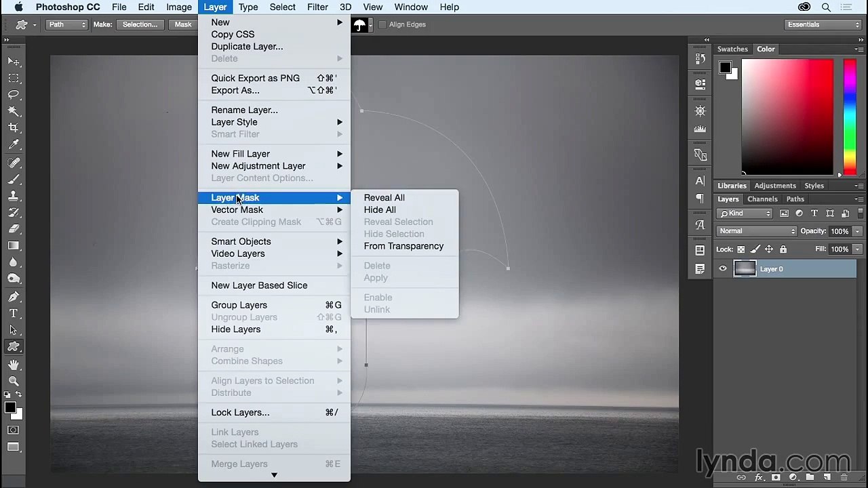This screenshot has height=488, width=868.
Task: Toggle lock position icon
Action: tap(768, 249)
